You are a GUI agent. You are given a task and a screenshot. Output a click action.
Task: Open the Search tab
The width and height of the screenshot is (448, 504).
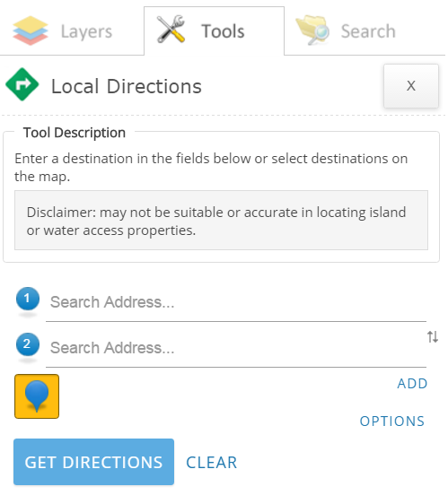click(365, 31)
